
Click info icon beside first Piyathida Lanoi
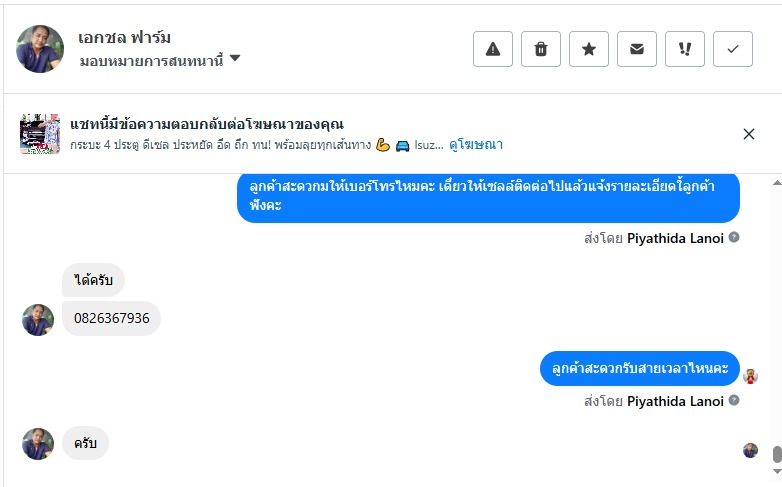pos(734,238)
